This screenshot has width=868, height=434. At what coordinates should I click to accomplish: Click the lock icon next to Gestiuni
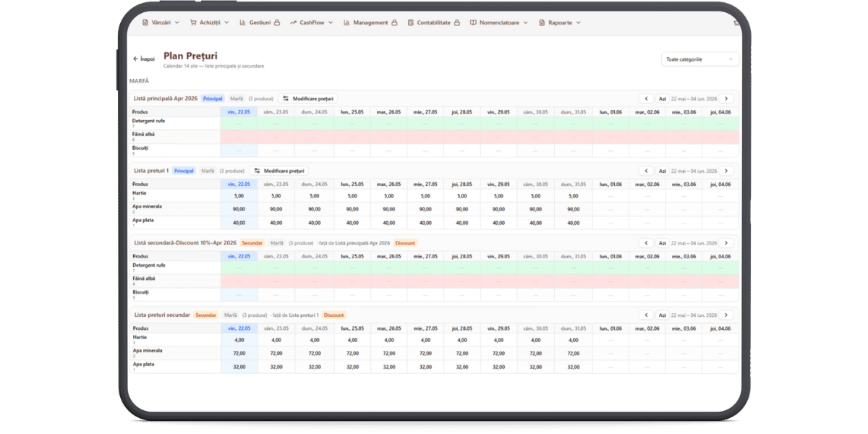[x=277, y=22]
